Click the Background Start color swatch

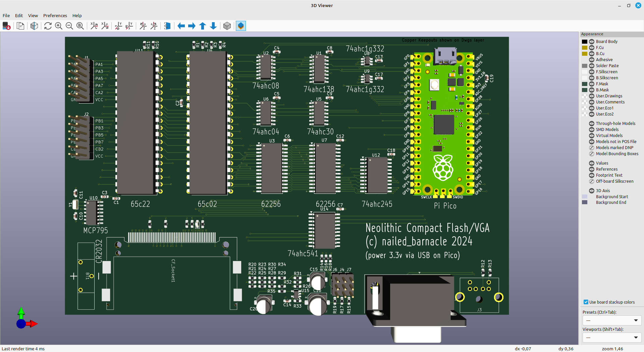click(x=585, y=197)
